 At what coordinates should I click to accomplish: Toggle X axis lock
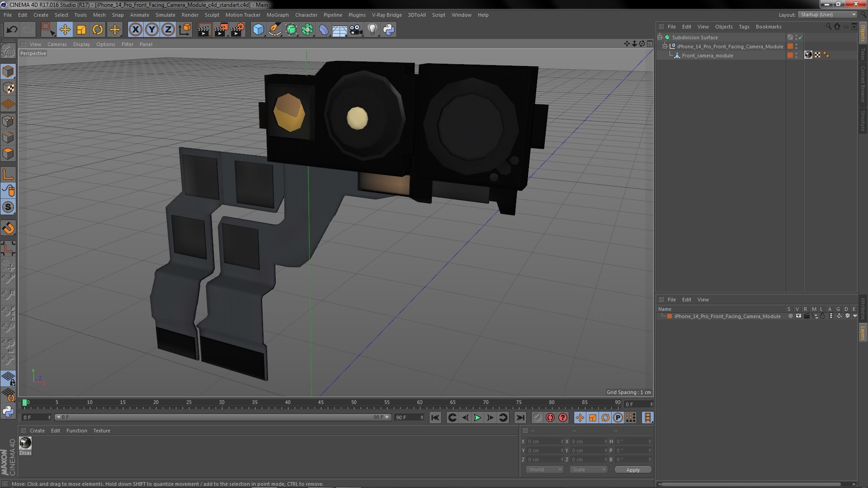(x=135, y=30)
